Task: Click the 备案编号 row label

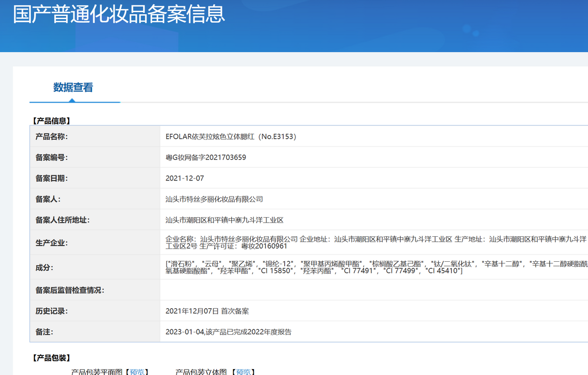Action: (x=51, y=157)
